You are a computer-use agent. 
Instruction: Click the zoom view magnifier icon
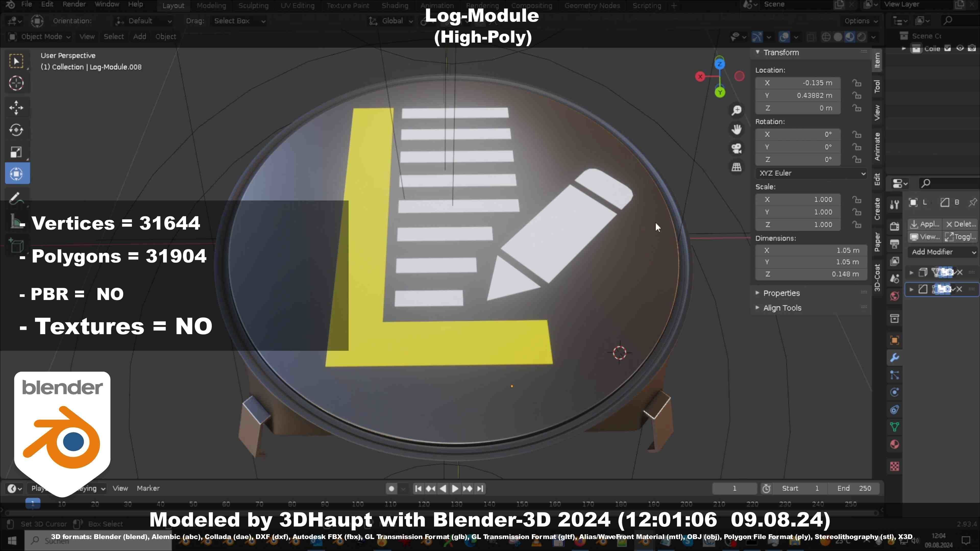pyautogui.click(x=737, y=110)
